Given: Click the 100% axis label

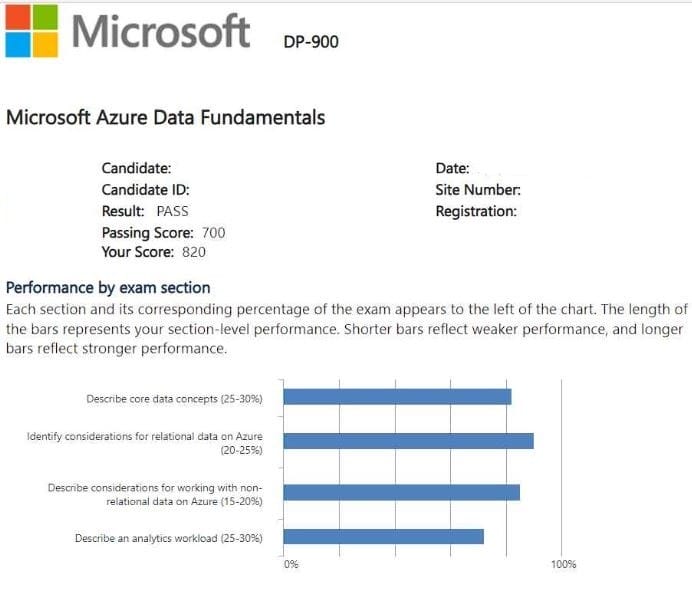Looking at the screenshot, I should coord(563,565).
